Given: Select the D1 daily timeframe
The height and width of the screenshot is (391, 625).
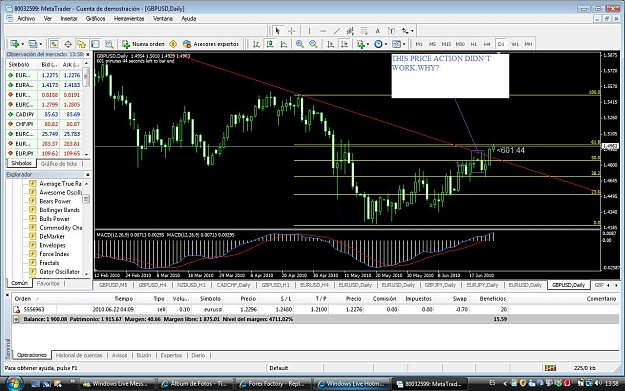Looking at the screenshot, I should pyautogui.click(x=501, y=44).
